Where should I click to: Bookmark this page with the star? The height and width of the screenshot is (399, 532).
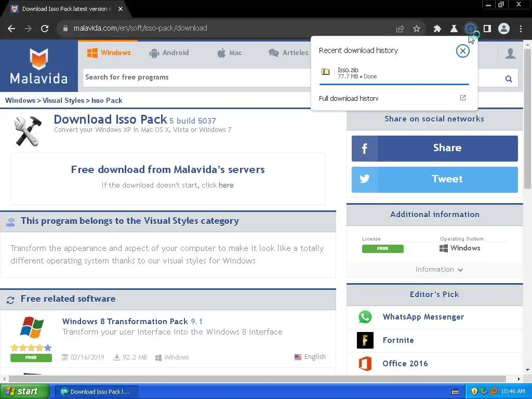click(x=417, y=29)
